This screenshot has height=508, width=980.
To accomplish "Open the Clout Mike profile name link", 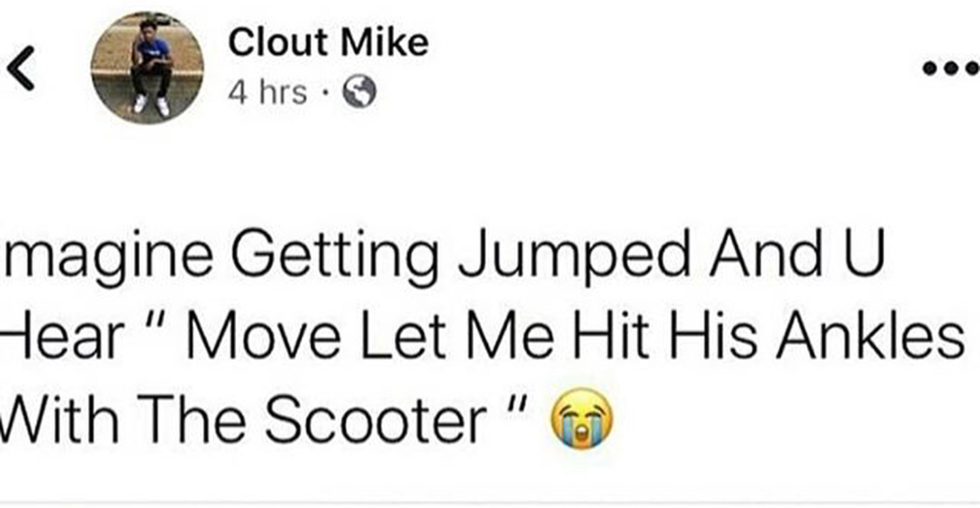I will pos(328,44).
